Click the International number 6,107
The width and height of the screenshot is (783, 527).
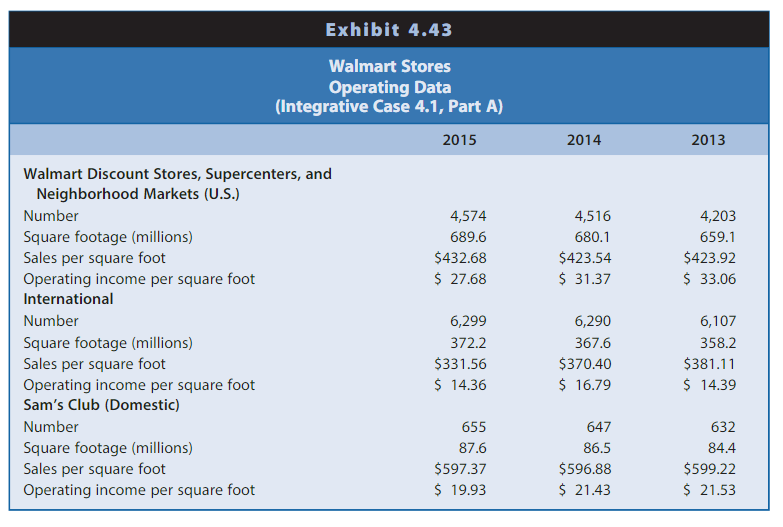(718, 321)
